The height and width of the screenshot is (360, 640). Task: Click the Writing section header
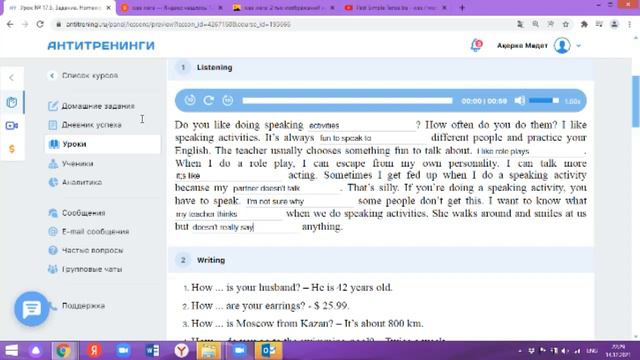(380, 260)
